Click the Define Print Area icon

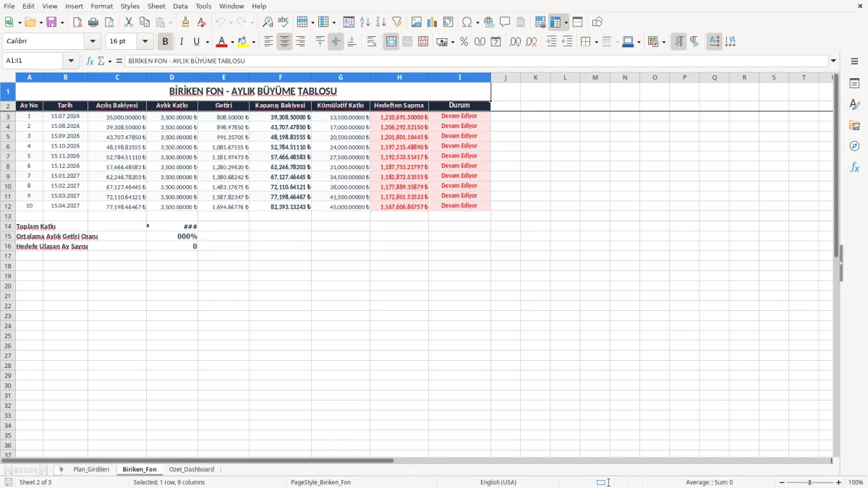click(x=540, y=22)
